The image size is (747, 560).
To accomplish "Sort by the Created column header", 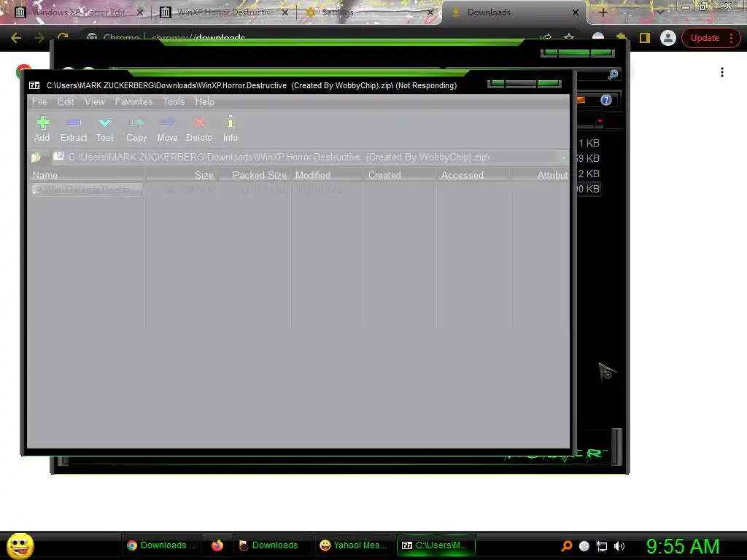I will point(400,175).
